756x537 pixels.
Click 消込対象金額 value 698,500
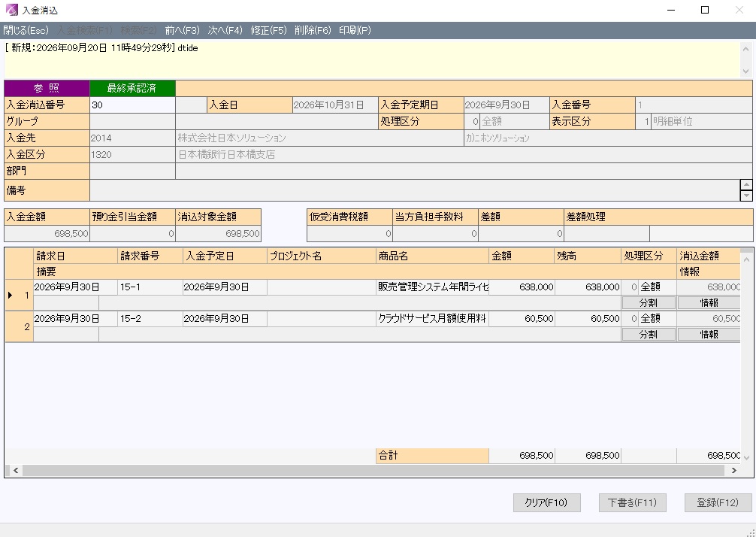pos(219,233)
